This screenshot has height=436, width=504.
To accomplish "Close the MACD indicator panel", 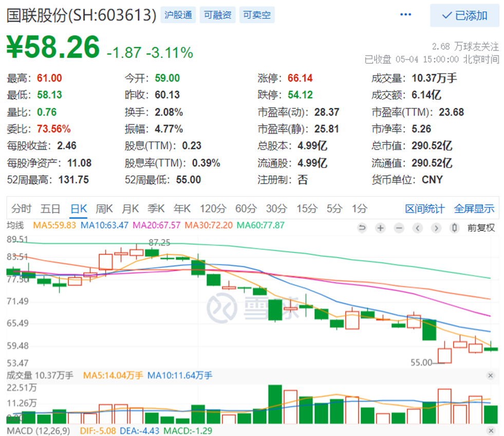I will 491,431.
